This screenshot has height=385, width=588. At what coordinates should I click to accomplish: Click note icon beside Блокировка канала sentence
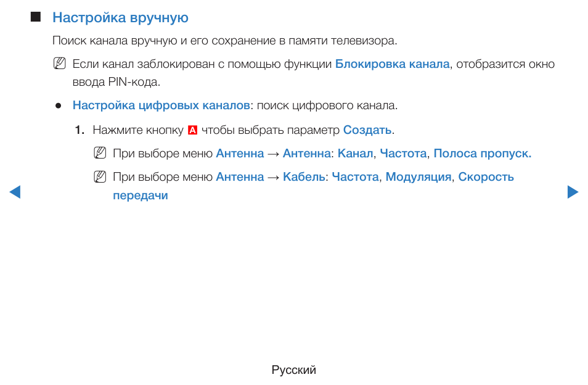pos(60,64)
